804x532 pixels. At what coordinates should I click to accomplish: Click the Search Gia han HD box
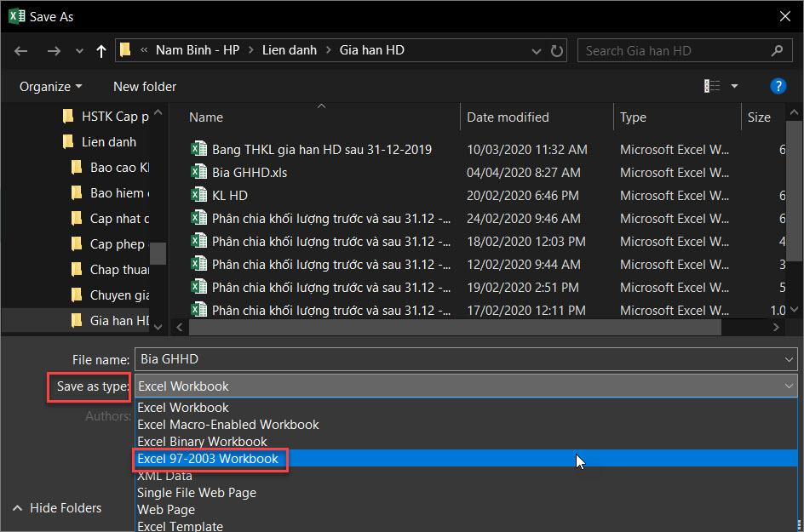(673, 51)
